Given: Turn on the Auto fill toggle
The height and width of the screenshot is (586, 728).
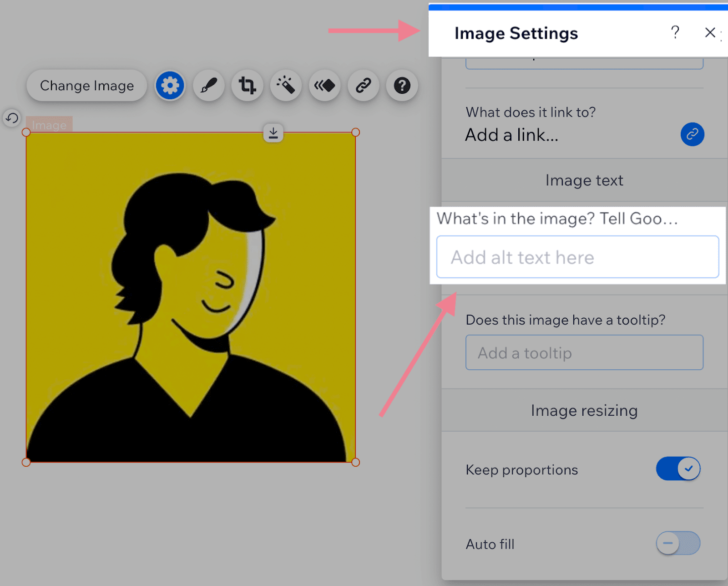Looking at the screenshot, I should 677,543.
